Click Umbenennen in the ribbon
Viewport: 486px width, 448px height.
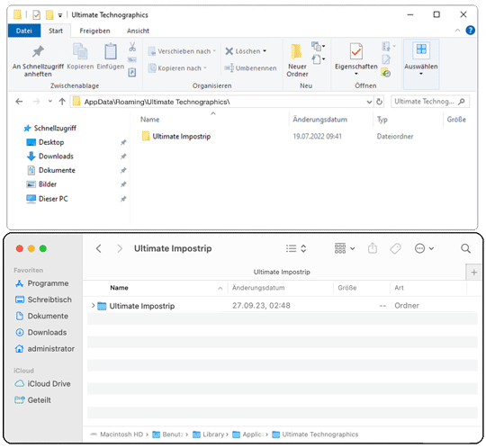(250, 68)
